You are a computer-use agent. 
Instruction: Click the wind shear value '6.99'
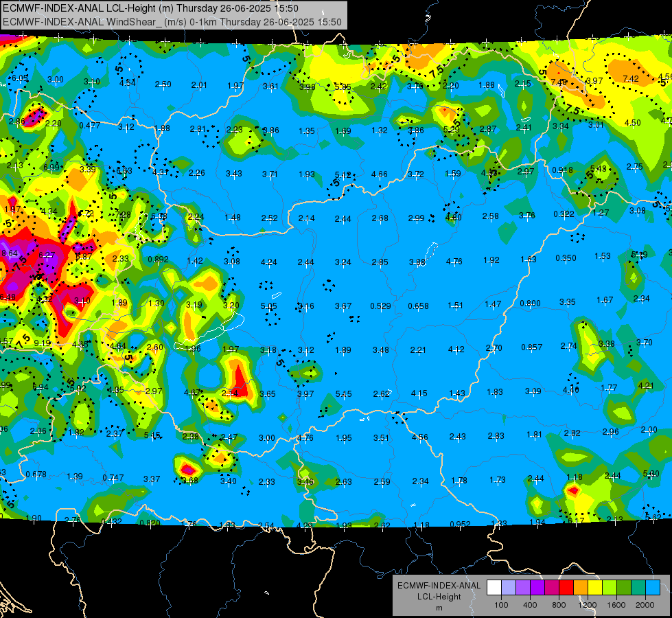tap(51, 167)
